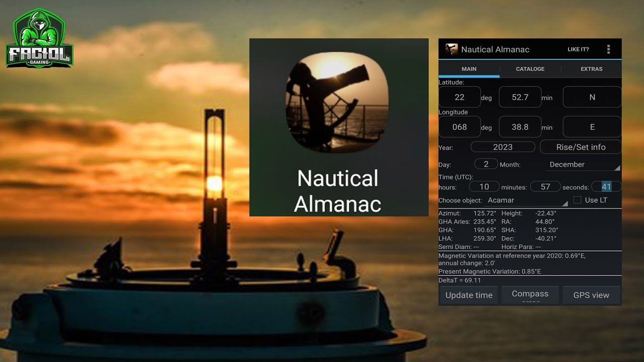Click the Nautical Almanac app icon in title bar
The width and height of the screenshot is (644, 362).
[x=451, y=49]
